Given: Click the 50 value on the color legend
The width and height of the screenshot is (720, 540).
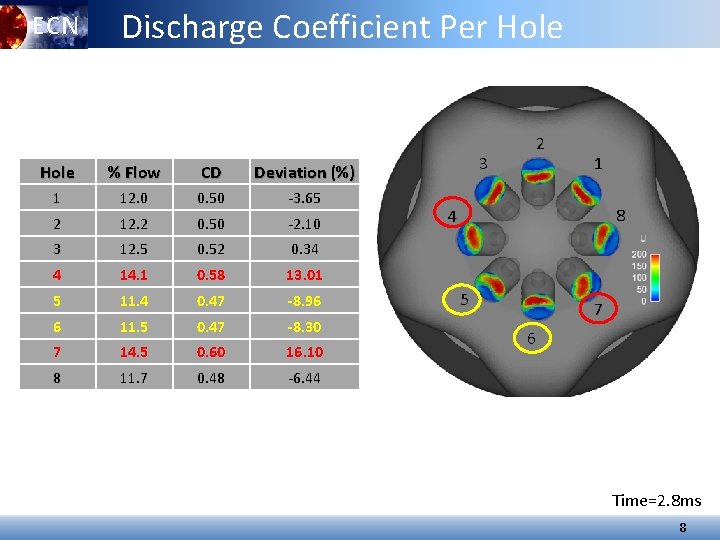Looking at the screenshot, I should 641,289.
